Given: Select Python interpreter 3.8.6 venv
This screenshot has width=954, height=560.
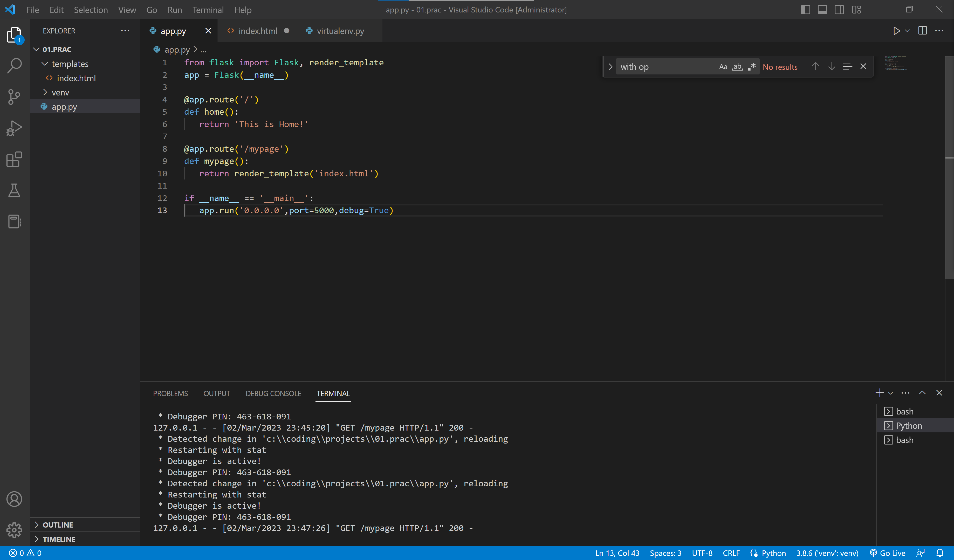Looking at the screenshot, I should (x=827, y=553).
